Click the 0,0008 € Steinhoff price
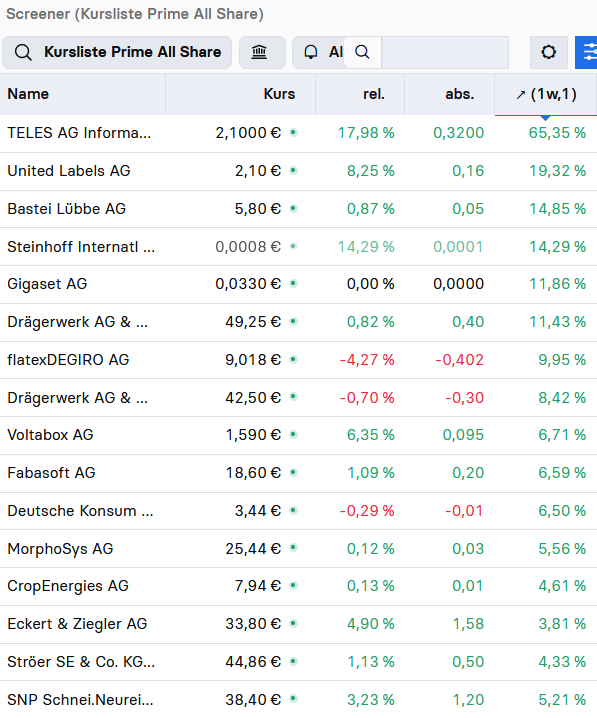Screen dimensions: 597x718 [x=248, y=247]
